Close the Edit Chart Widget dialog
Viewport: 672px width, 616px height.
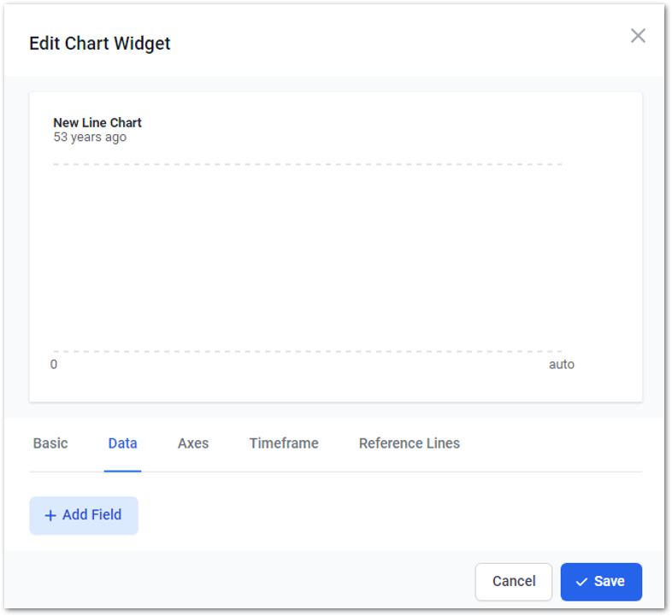pyautogui.click(x=638, y=36)
